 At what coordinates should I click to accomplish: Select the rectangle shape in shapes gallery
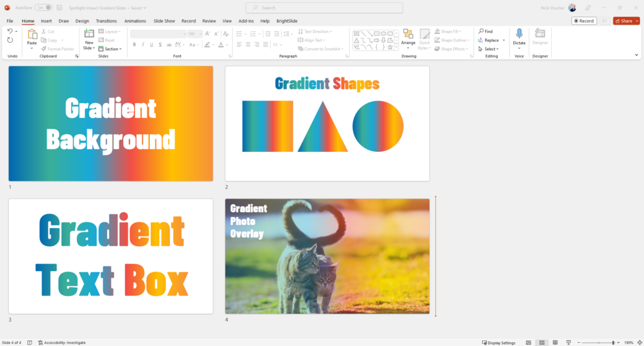(x=377, y=34)
